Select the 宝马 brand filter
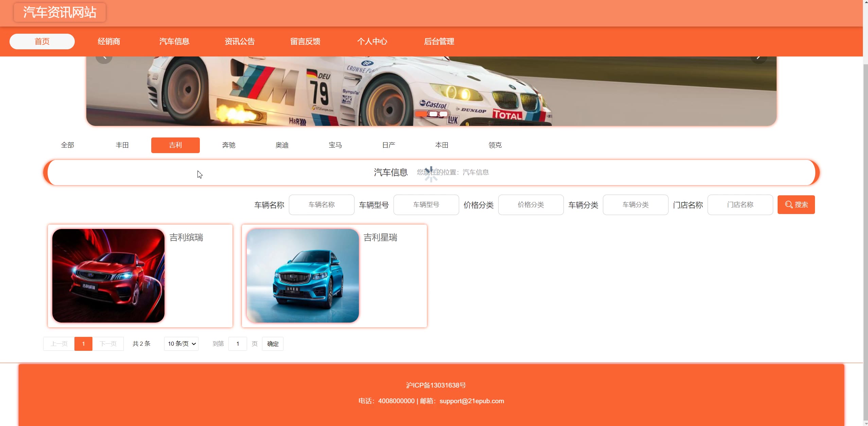The image size is (868, 426). [x=335, y=145]
